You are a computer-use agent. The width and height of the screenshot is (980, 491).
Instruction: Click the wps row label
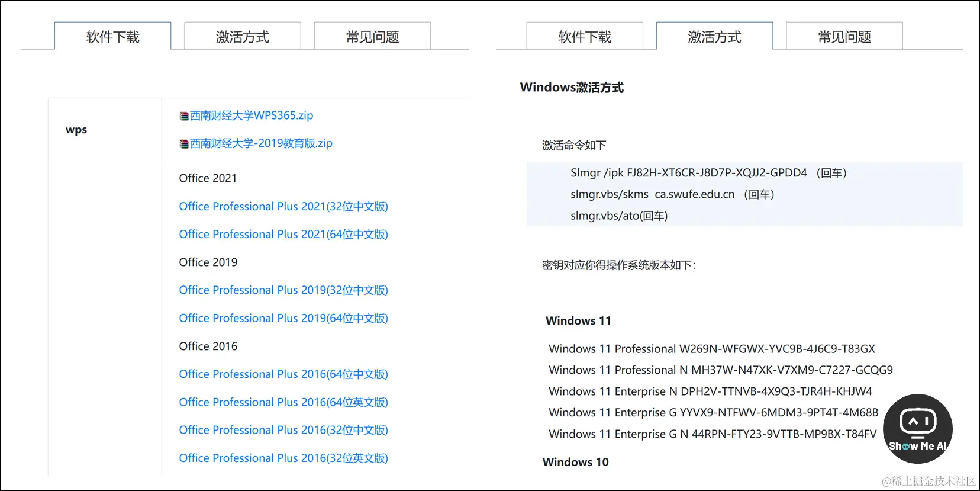(x=76, y=130)
